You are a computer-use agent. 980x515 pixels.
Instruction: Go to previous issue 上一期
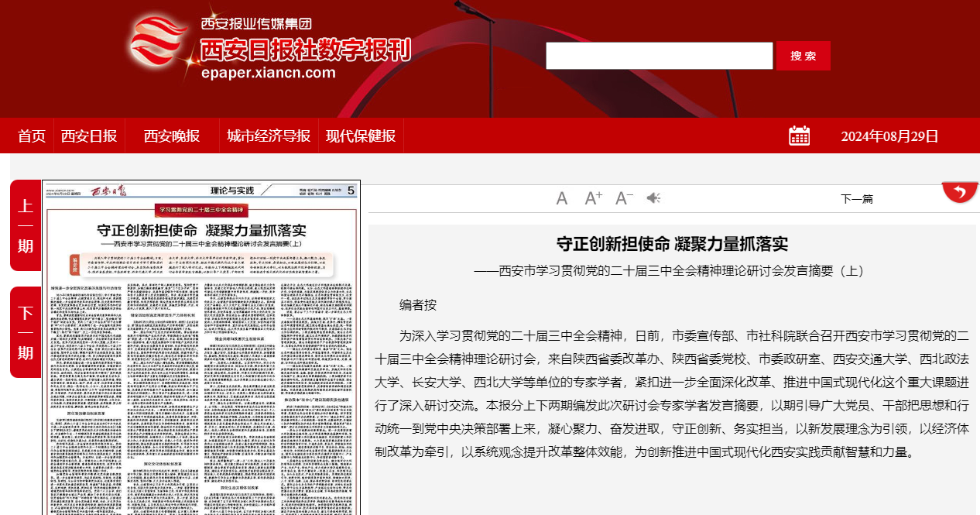point(26,225)
